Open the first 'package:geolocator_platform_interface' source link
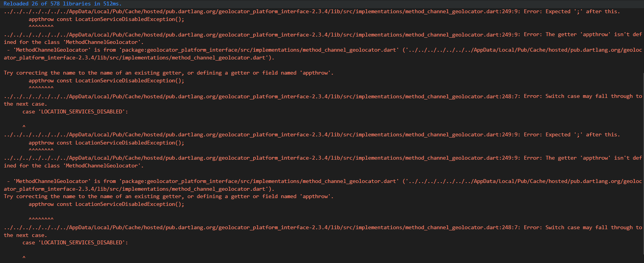The height and width of the screenshot is (263, 644). click(259, 50)
